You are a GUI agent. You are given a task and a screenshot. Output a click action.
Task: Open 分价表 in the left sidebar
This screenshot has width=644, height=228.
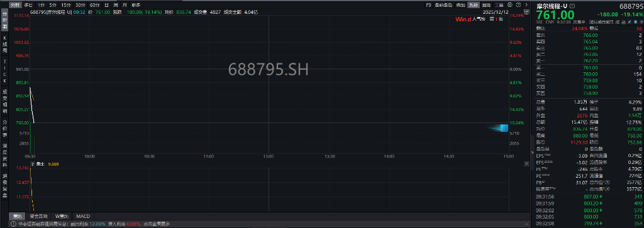[5, 129]
